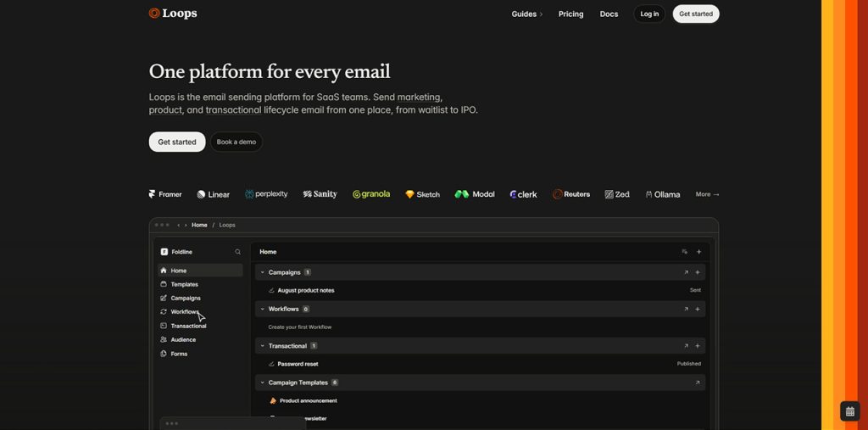Select Home in the sidebar
Viewport: 868px width, 430px height.
point(200,271)
